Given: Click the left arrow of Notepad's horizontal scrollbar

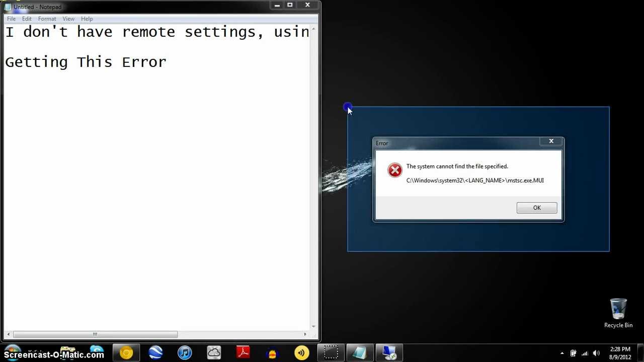Looking at the screenshot, I should tap(9, 334).
